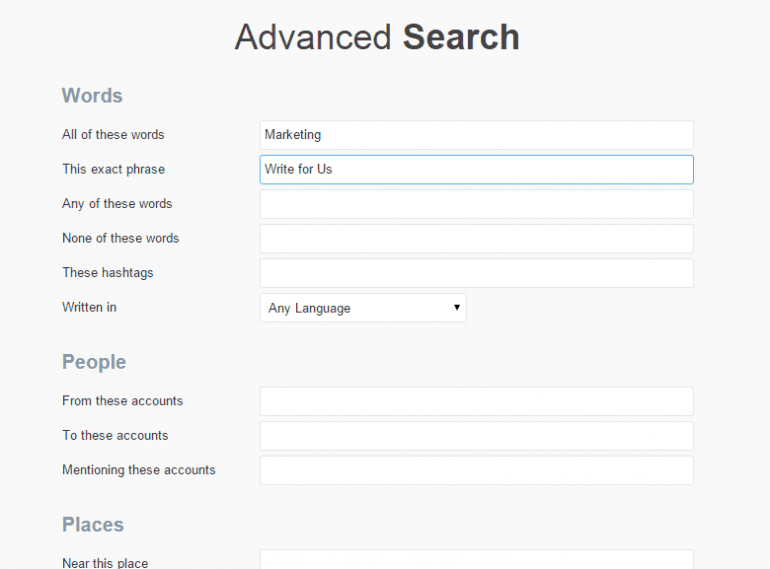
Task: Click the 'Places' section heading
Action: coord(93,525)
